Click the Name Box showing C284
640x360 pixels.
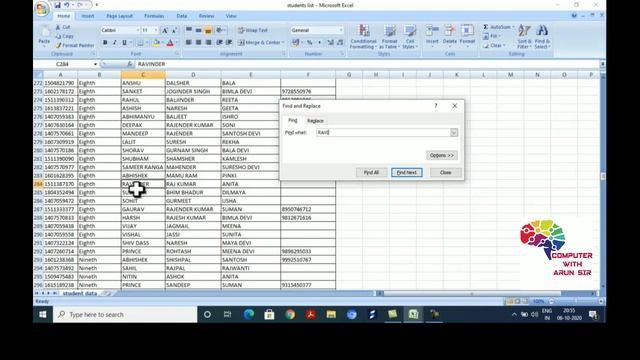62,64
